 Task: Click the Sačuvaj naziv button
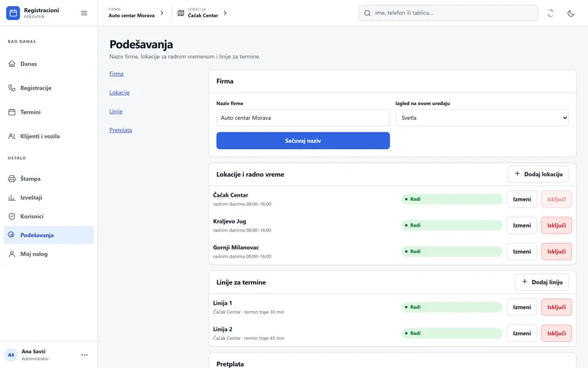tap(303, 141)
